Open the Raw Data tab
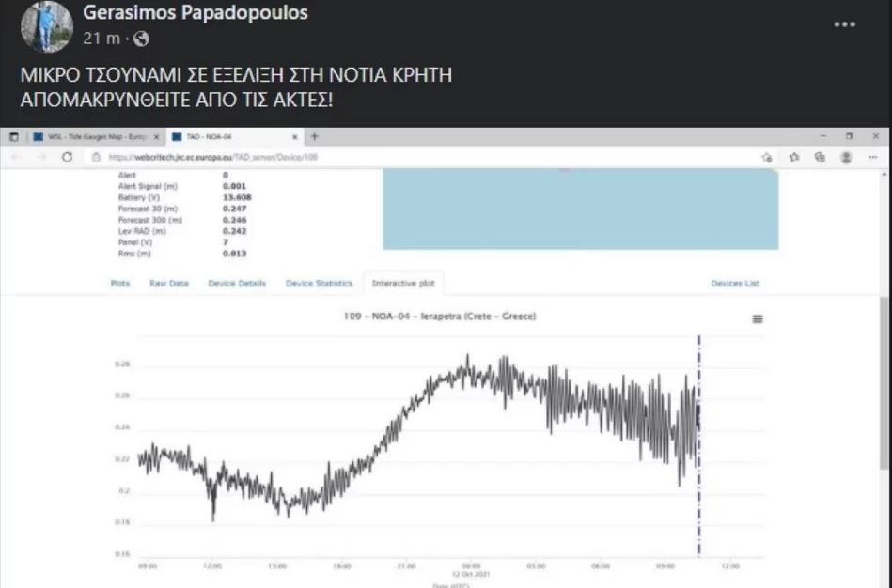Image resolution: width=892 pixels, height=588 pixels. coord(169,284)
